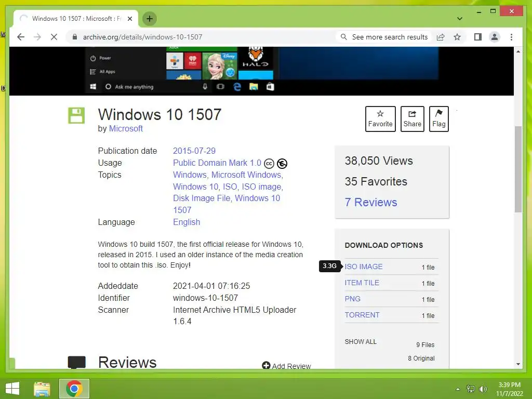Click the site lock icon in address bar

tap(75, 37)
